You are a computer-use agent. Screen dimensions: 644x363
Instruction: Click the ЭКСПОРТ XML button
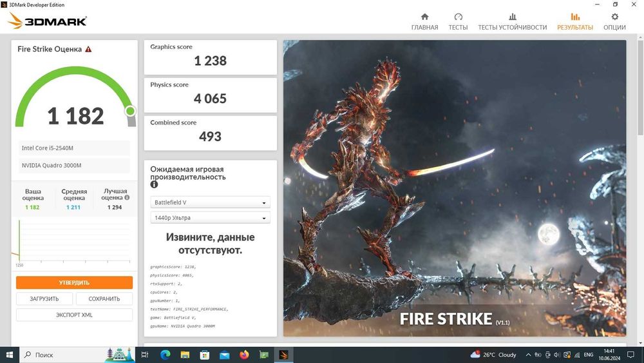74,315
